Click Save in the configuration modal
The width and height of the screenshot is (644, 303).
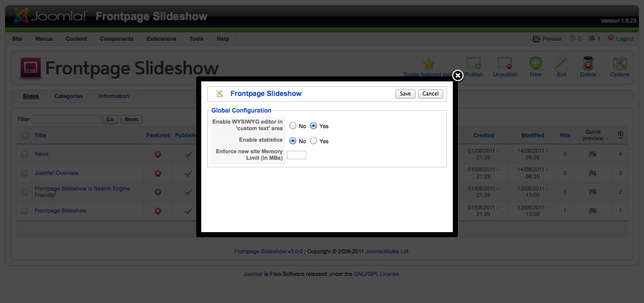[406, 93]
